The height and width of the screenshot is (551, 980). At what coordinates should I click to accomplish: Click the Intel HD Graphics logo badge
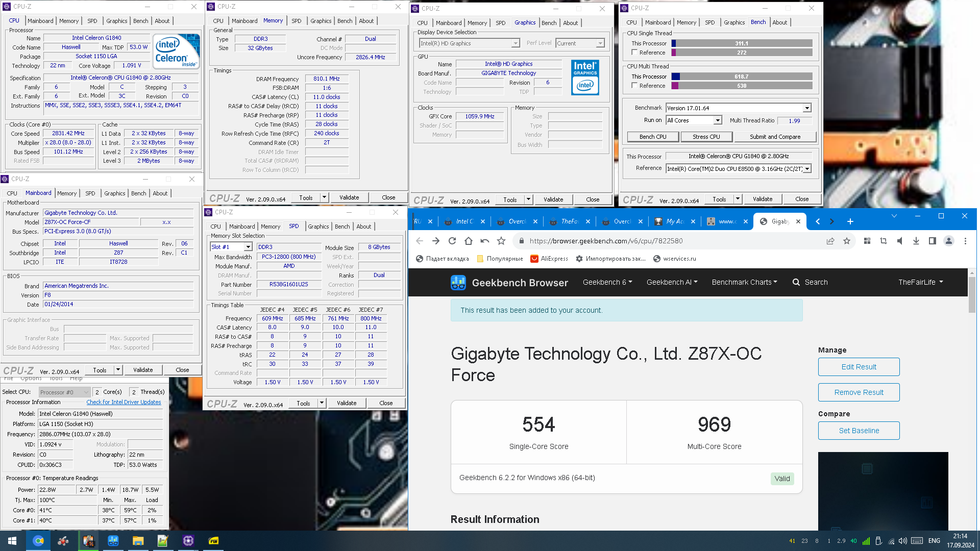[585, 78]
